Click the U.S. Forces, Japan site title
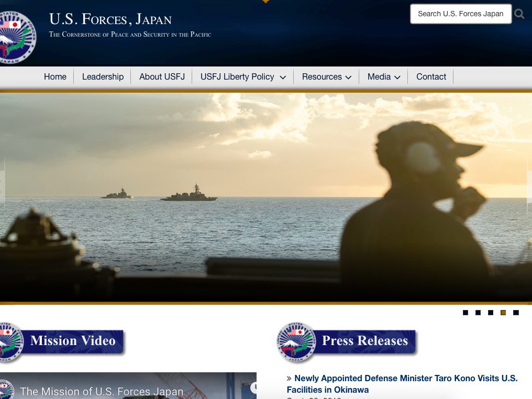Screen dimensions: 532x399 pos(110,19)
